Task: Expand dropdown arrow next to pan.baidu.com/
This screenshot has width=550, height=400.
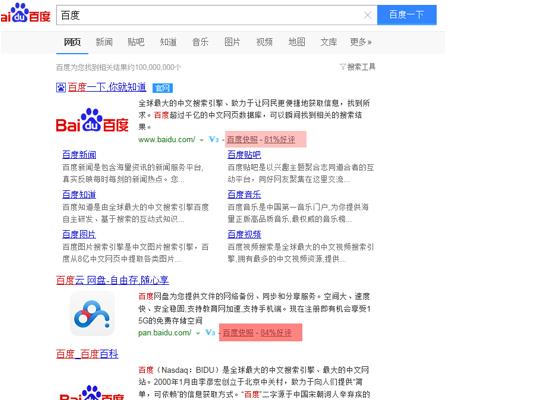Action: (198, 333)
